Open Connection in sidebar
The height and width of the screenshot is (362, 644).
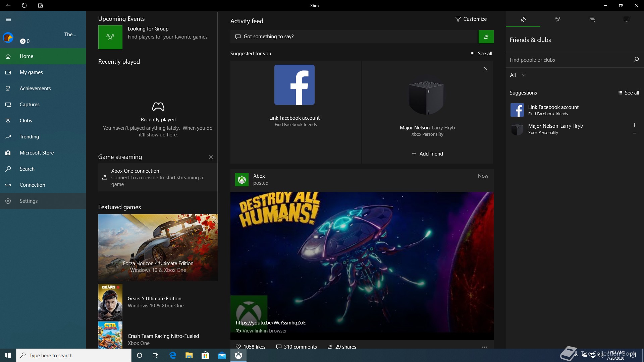[x=43, y=185]
